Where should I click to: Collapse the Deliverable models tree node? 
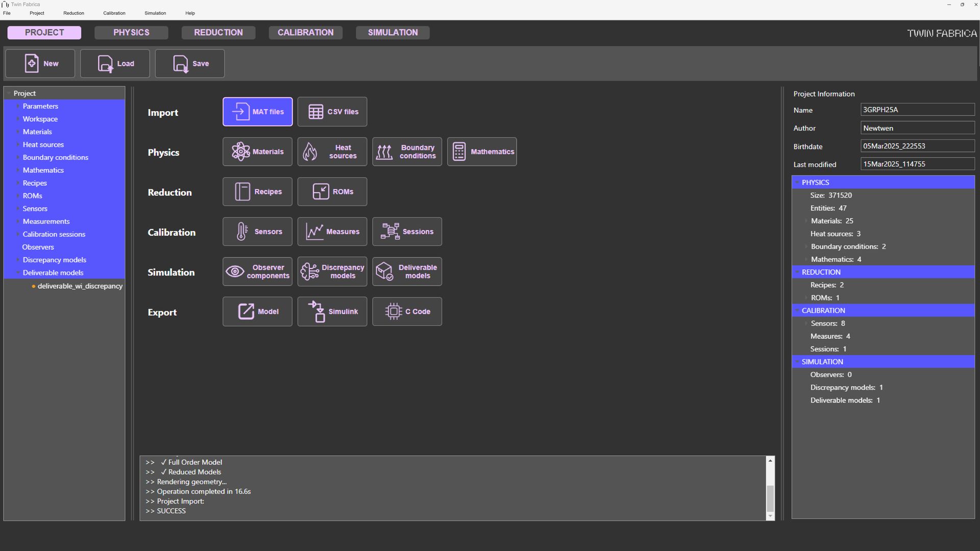(18, 273)
